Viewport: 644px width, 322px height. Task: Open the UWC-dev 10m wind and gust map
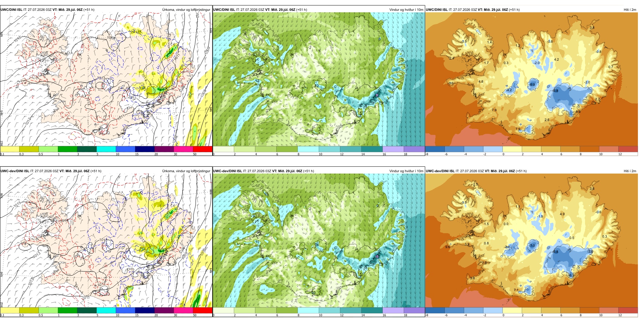tap(319, 241)
